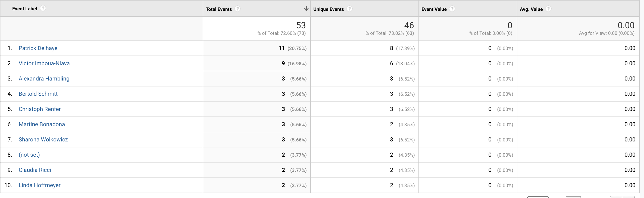Viewport: 644px width, 198px height.
Task: Open the Unique Events help tooltip
Action: [x=349, y=9]
